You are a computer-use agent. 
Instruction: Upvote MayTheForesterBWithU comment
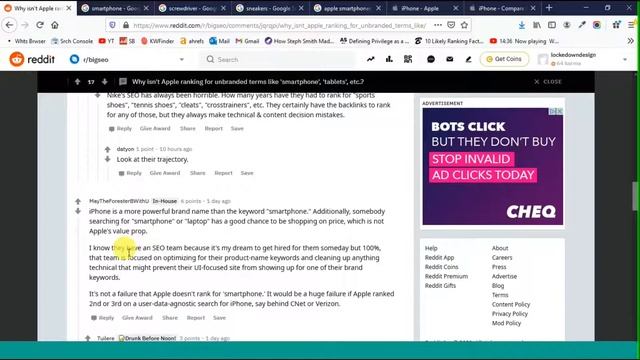pos(78,201)
